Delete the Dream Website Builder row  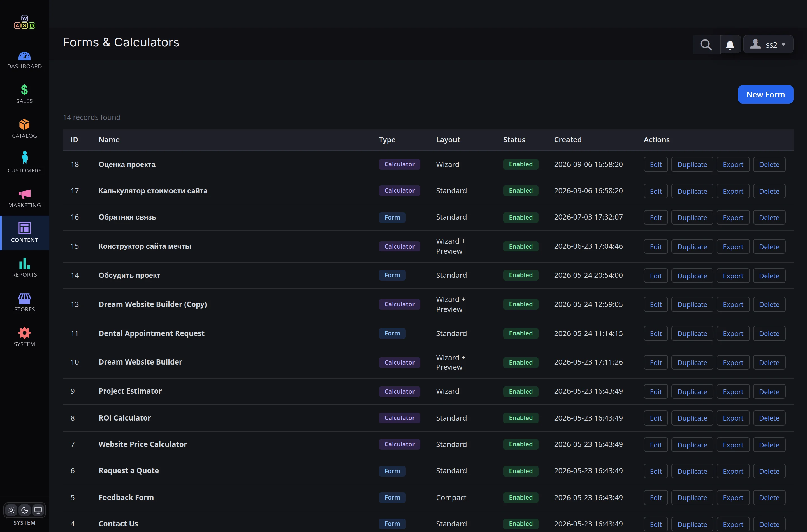pos(769,363)
